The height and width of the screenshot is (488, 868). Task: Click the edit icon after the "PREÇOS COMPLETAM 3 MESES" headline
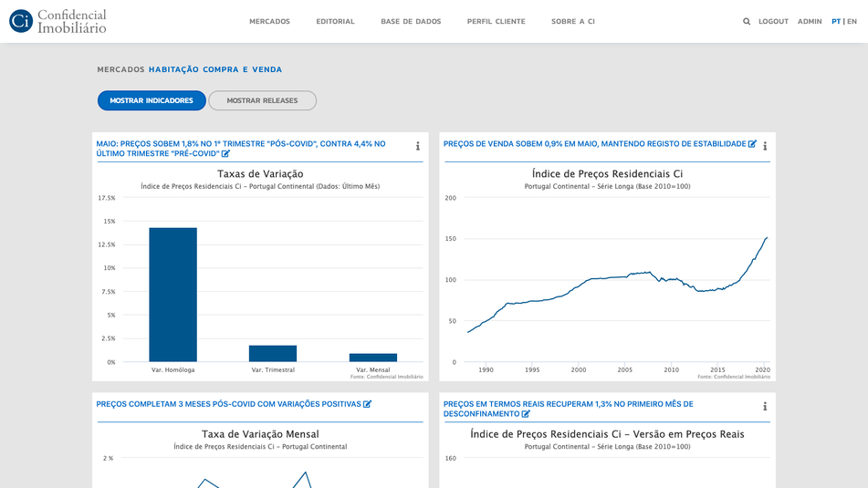(x=367, y=404)
